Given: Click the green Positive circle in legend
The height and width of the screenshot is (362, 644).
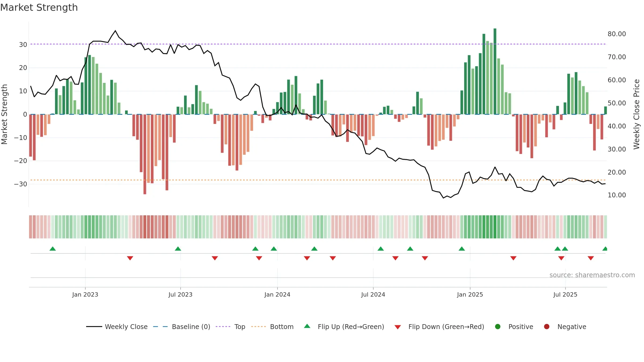Looking at the screenshot, I should click(x=498, y=327).
